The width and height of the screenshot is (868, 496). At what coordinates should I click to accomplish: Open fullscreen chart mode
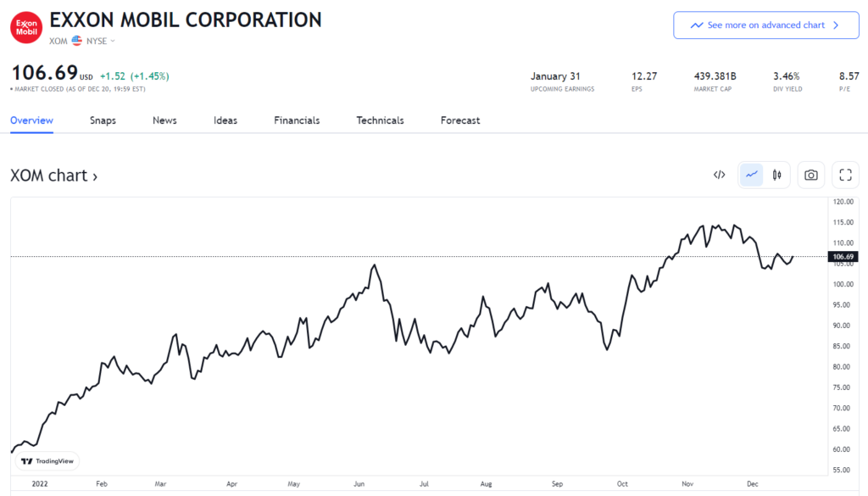845,175
